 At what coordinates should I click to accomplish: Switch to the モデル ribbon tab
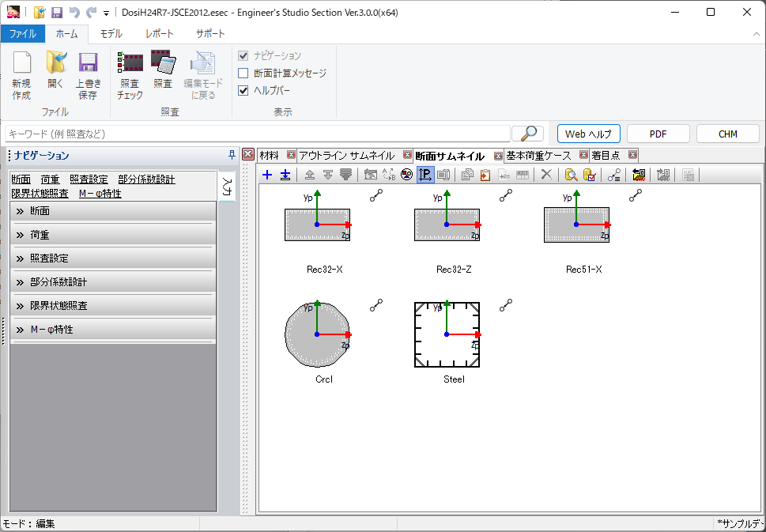click(x=111, y=34)
